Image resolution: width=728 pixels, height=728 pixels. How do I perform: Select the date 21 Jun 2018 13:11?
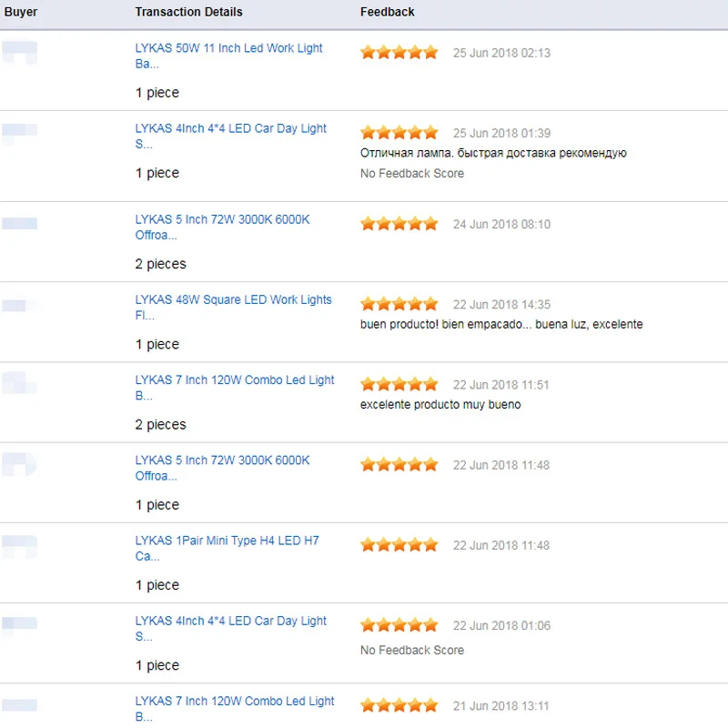pyautogui.click(x=501, y=706)
